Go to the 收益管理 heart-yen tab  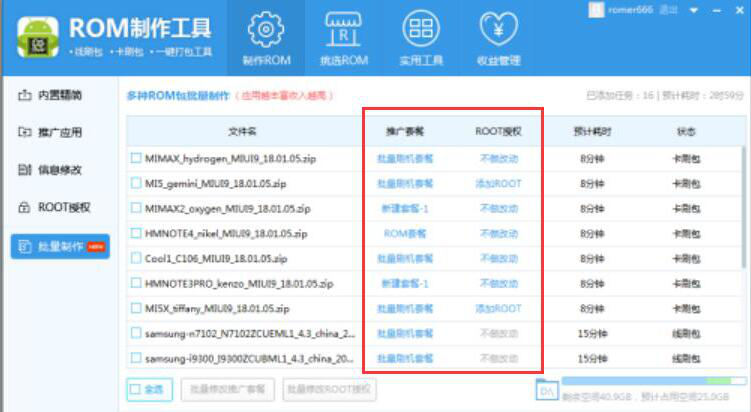[499, 38]
